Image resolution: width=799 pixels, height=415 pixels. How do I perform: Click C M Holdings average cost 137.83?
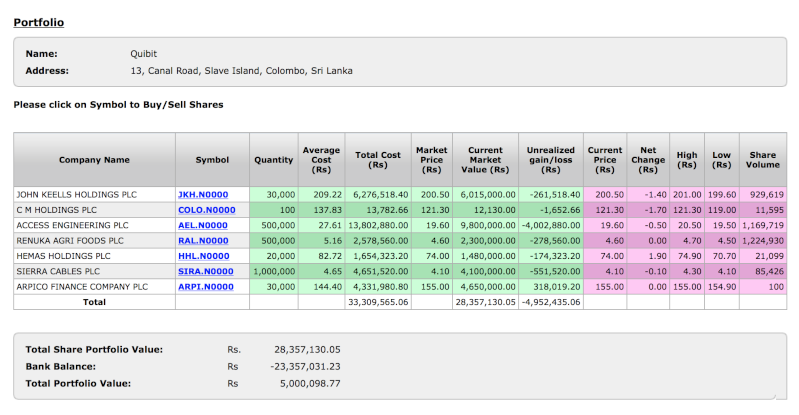tap(328, 210)
